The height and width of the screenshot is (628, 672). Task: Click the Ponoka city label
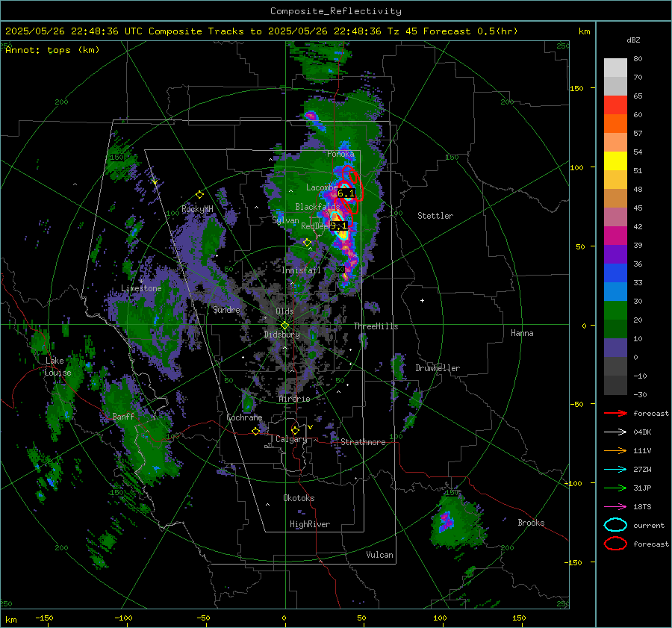[x=340, y=154]
